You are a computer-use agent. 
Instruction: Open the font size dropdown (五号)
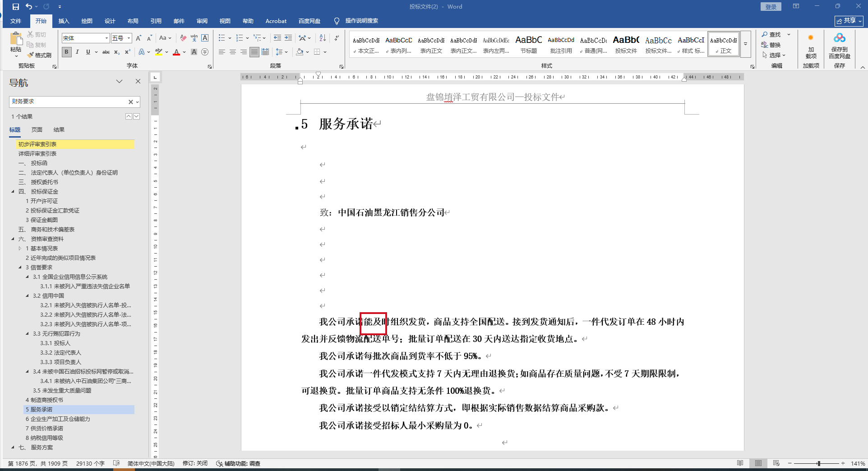tap(129, 38)
